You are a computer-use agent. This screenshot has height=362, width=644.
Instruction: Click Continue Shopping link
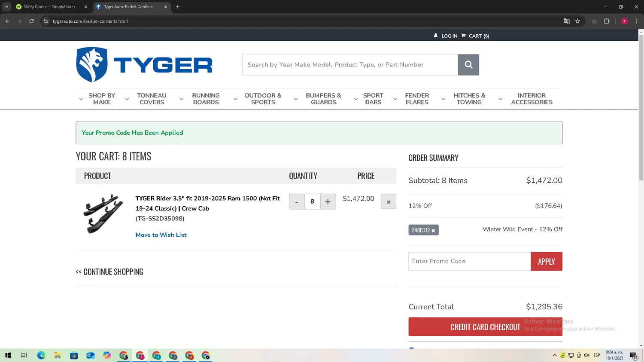pyautogui.click(x=109, y=272)
